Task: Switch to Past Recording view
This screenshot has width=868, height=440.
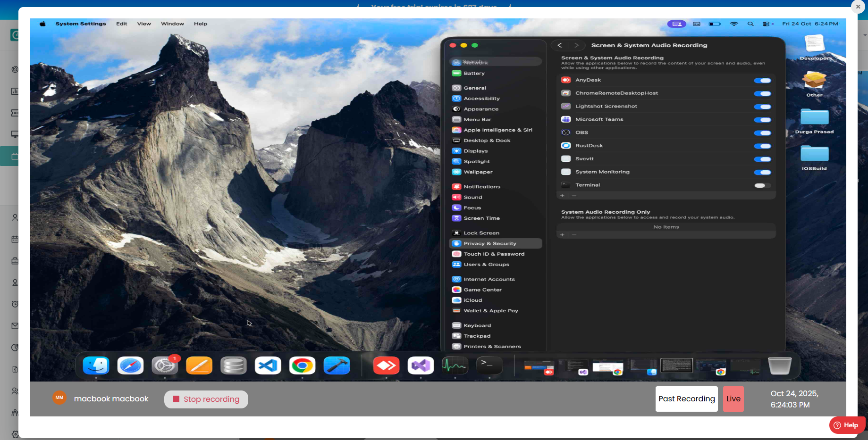Action: (x=686, y=399)
